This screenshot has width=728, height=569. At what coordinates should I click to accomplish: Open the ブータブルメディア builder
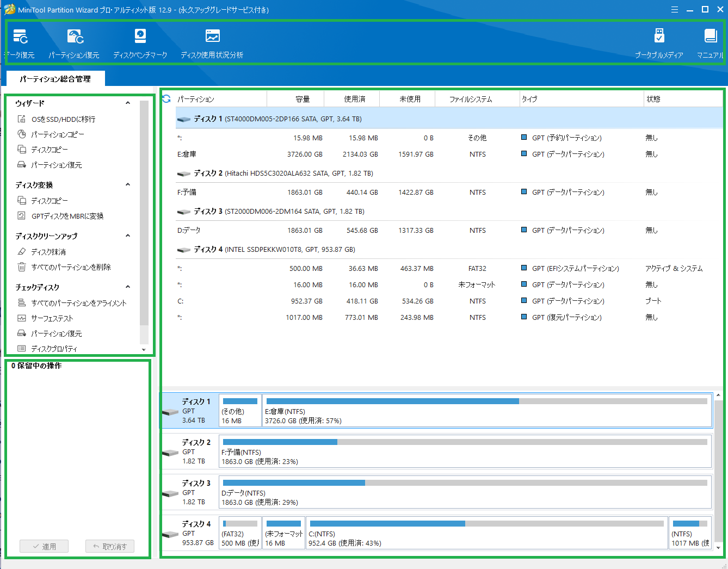pyautogui.click(x=659, y=42)
